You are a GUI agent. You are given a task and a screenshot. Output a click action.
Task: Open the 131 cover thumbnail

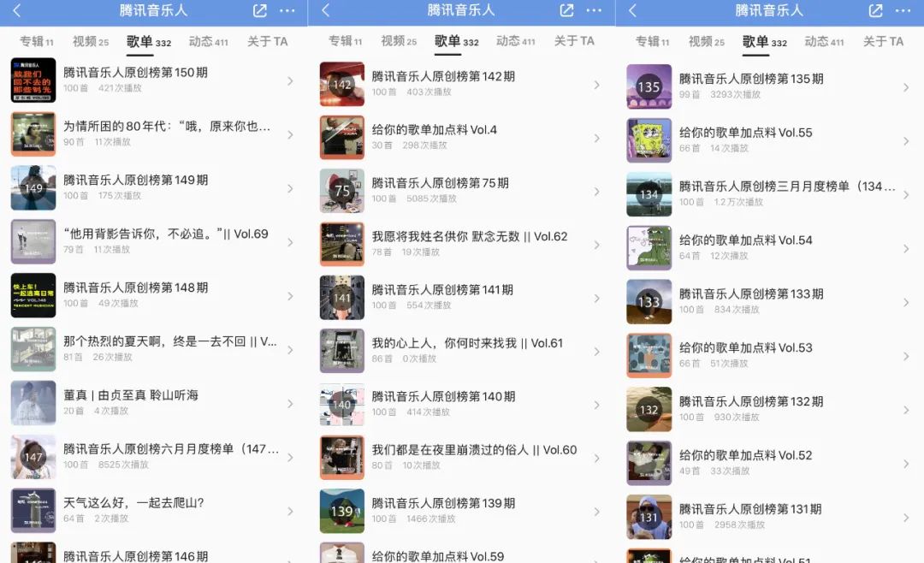point(649,517)
